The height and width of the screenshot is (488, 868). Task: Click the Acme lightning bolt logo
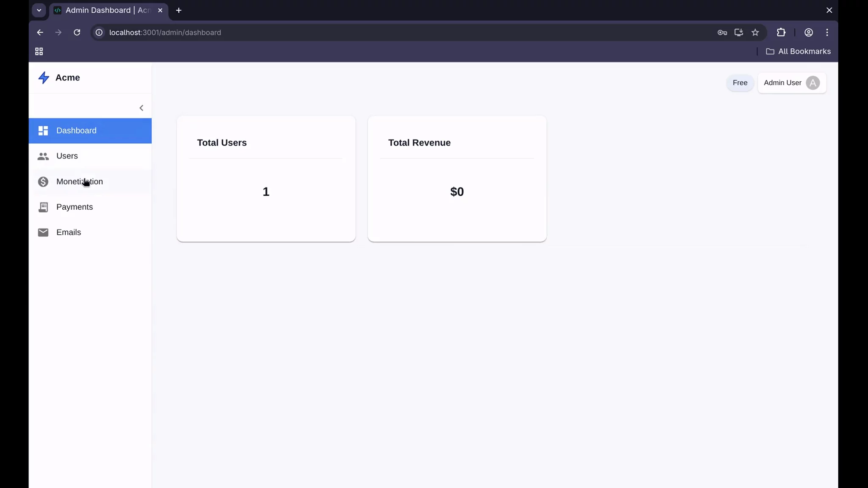tap(44, 78)
